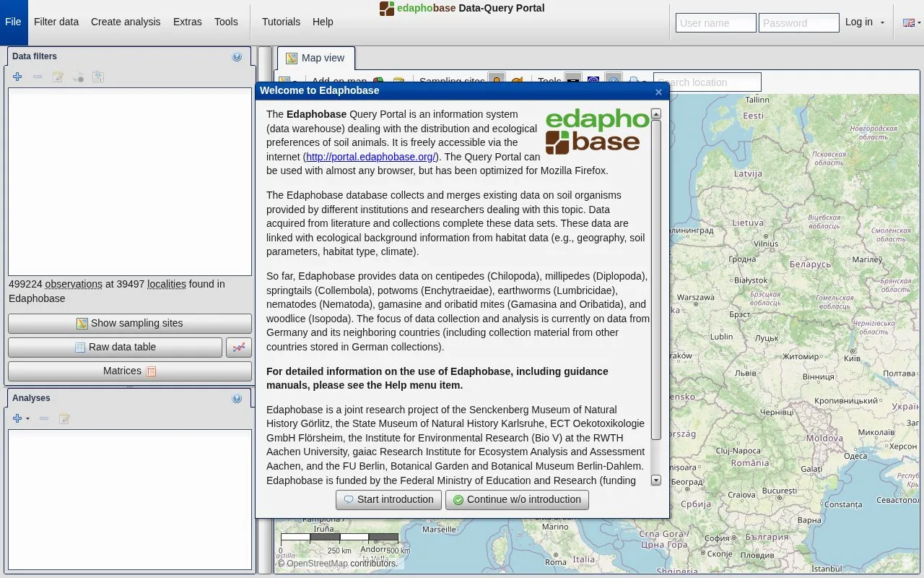Viewport: 924px width, 578px height.
Task: Click the Password input field
Action: [x=799, y=23]
